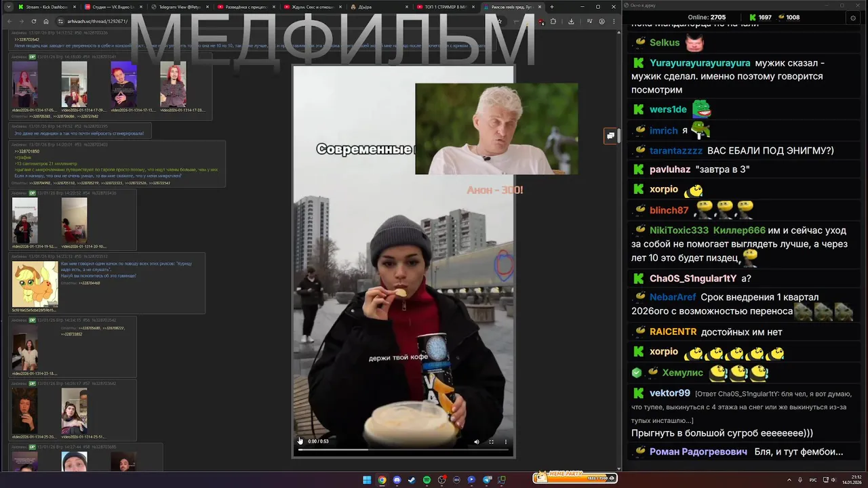Open a new browser tab with plus
The width and height of the screenshot is (868, 488).
pyautogui.click(x=552, y=7)
